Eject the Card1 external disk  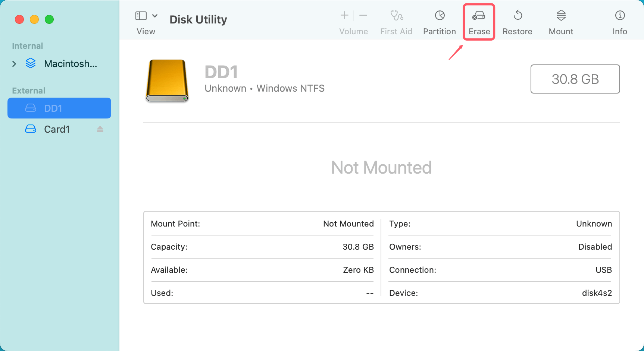tap(100, 129)
